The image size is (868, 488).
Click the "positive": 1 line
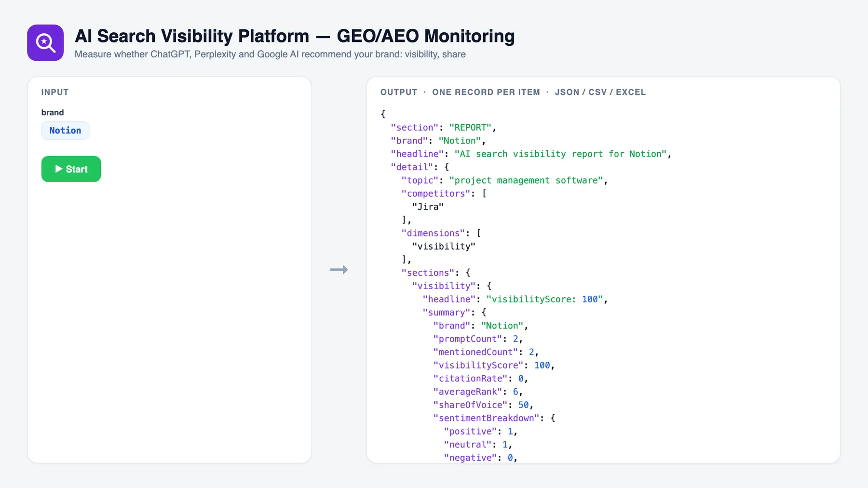point(480,432)
